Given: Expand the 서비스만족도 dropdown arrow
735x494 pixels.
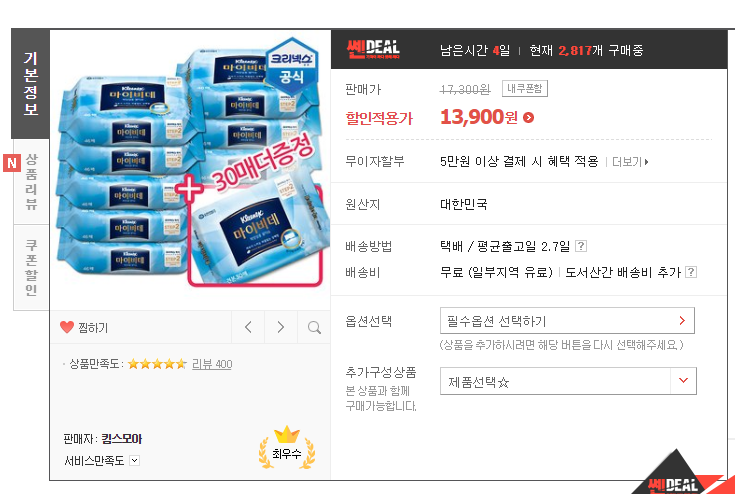Looking at the screenshot, I should point(135,460).
